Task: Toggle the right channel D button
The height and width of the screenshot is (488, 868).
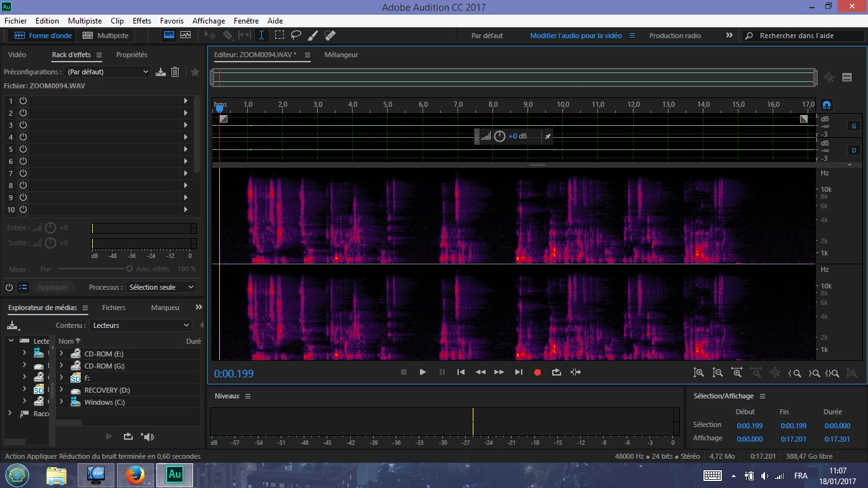Action: 854,150
